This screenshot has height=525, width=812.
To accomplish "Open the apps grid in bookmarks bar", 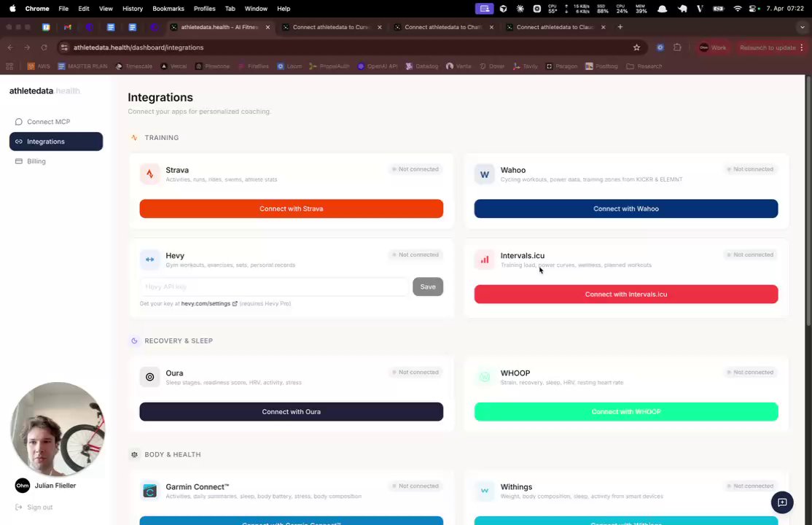I will (9, 66).
